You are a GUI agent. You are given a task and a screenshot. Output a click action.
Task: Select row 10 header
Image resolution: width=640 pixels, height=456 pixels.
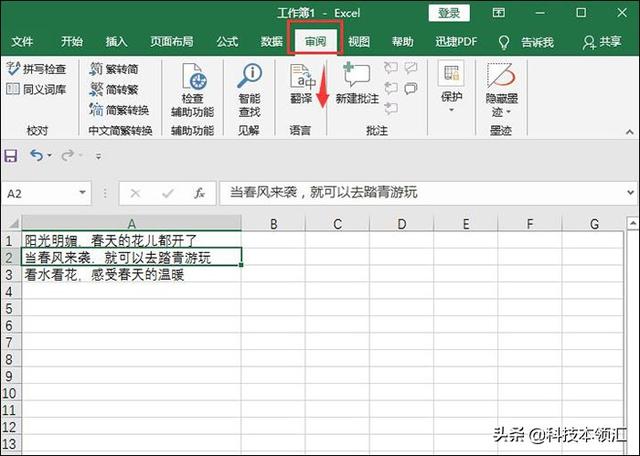10,393
